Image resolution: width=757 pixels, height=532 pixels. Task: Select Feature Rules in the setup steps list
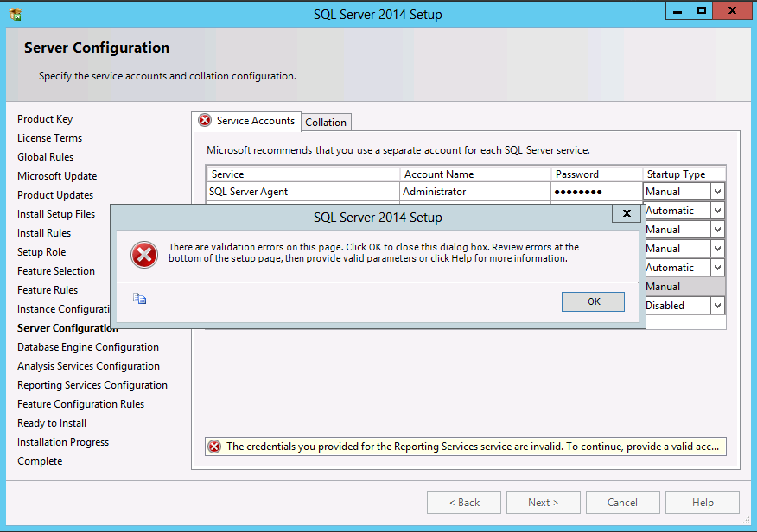[x=48, y=290]
